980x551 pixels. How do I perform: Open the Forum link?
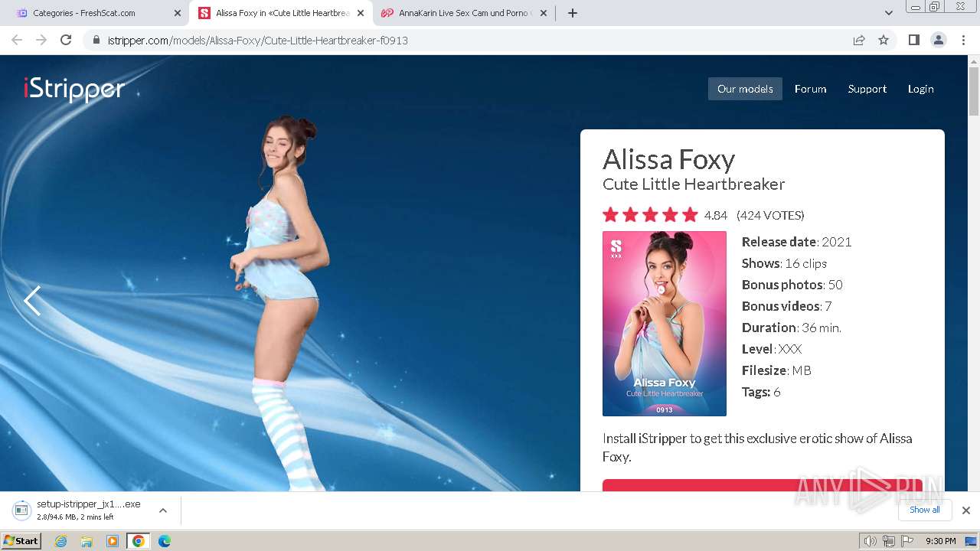[x=810, y=89]
